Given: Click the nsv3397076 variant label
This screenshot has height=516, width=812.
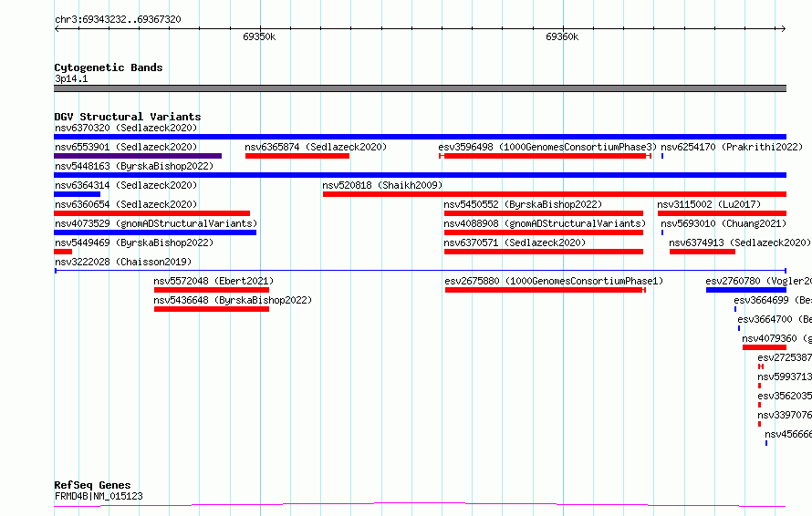Looking at the screenshot, I should [x=784, y=415].
